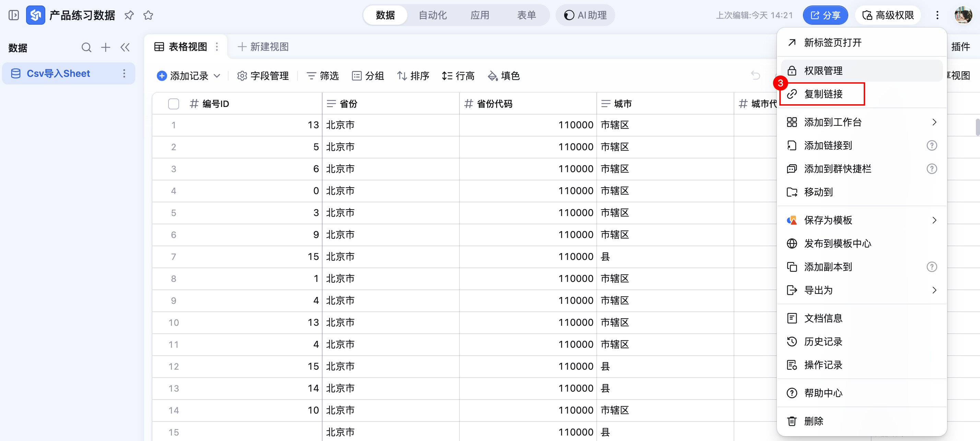
Task: Tick the select-all checkbox in header row
Action: click(174, 104)
